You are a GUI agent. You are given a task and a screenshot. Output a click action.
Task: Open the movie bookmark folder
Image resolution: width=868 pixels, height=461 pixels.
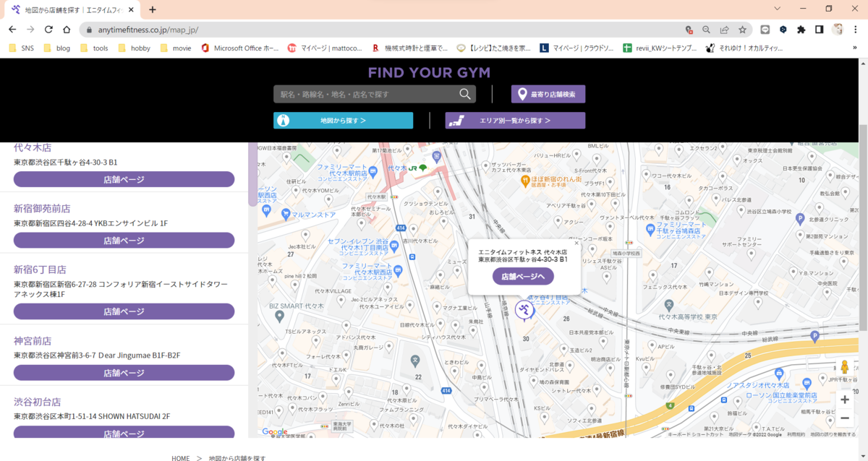coord(176,48)
